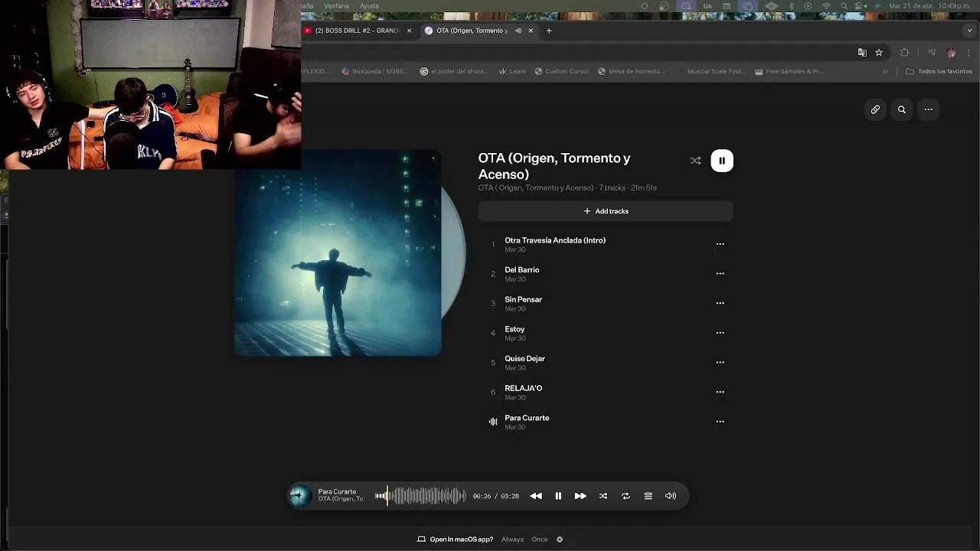
Task: Click the translate page icon in address bar
Action: click(x=862, y=52)
